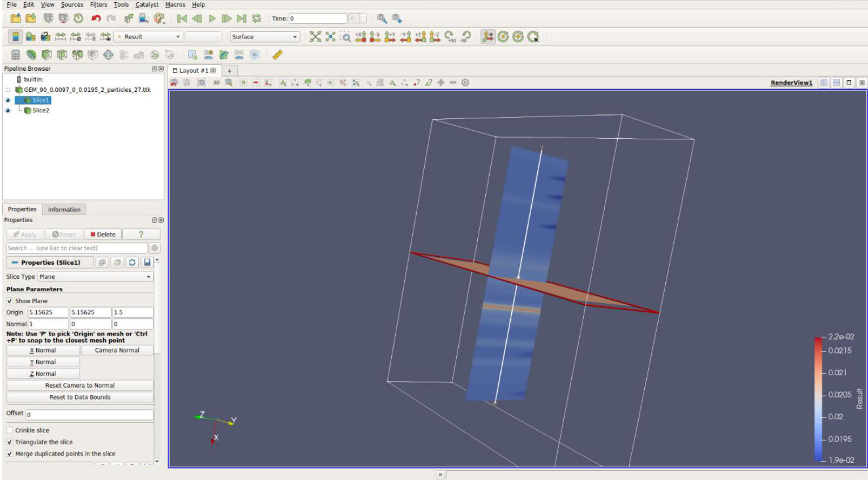
Task: Click the Undo arrow icon
Action: pos(96,19)
